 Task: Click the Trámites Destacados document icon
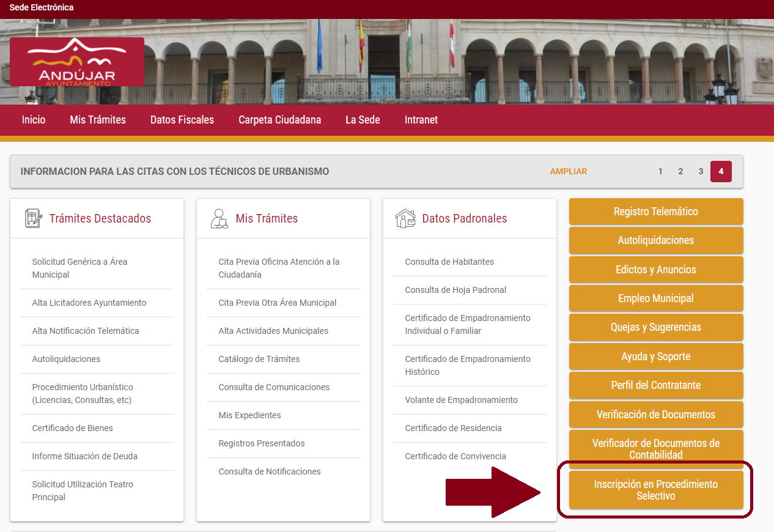click(x=34, y=218)
